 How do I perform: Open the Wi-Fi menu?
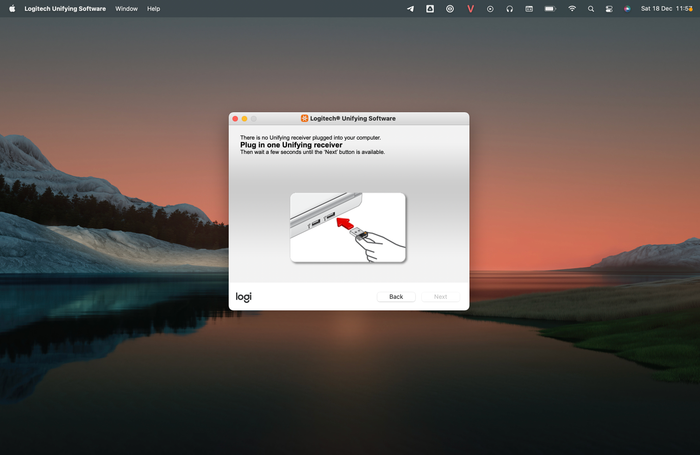[572, 8]
